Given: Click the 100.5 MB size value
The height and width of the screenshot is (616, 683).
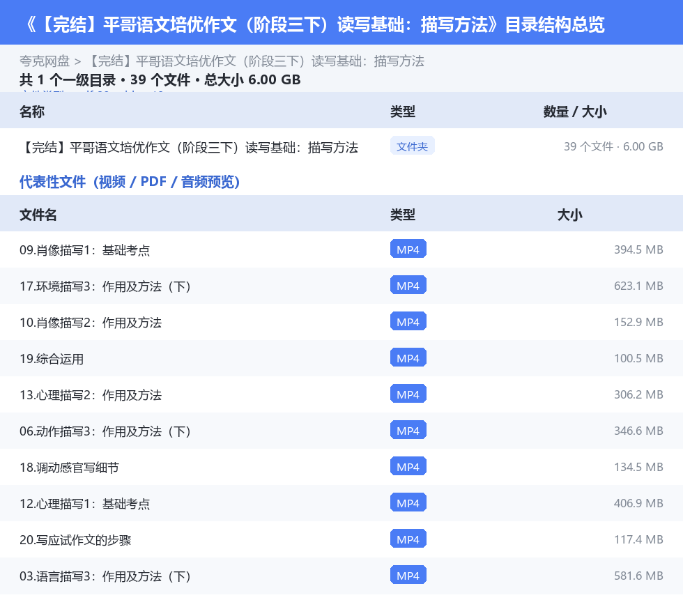Looking at the screenshot, I should click(638, 358).
